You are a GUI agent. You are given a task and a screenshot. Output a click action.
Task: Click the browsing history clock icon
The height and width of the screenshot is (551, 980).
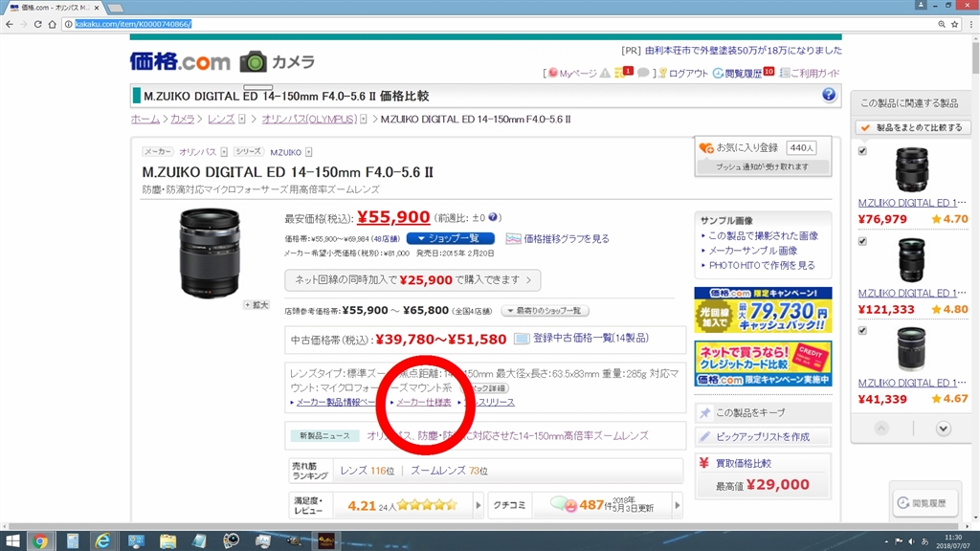coord(718,73)
